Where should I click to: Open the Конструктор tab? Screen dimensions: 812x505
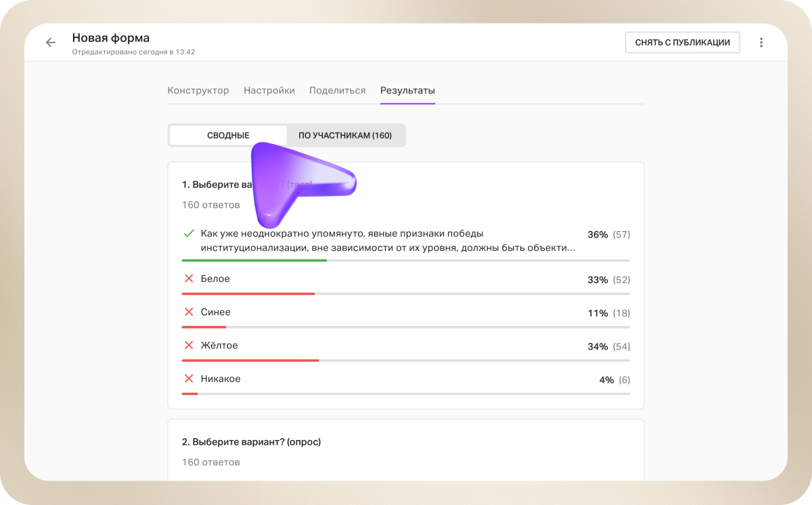(x=198, y=91)
